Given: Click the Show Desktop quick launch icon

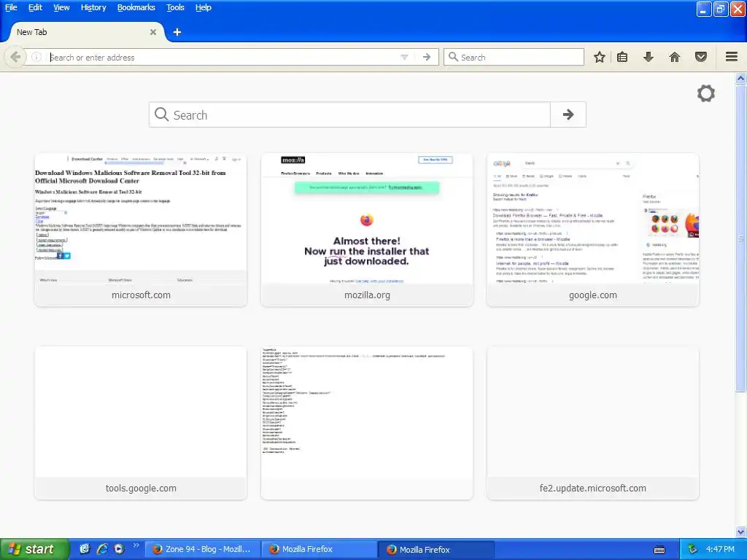Looking at the screenshot, I should (x=85, y=549).
